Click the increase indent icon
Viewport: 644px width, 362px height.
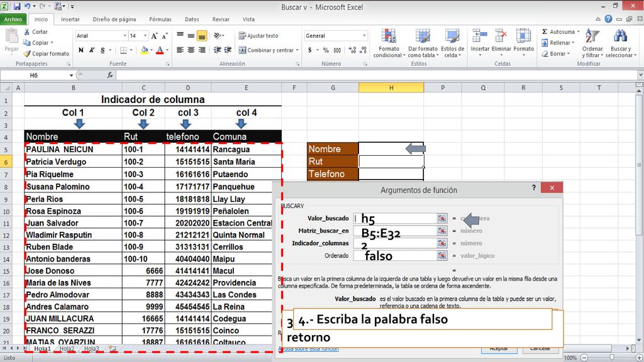228,50
